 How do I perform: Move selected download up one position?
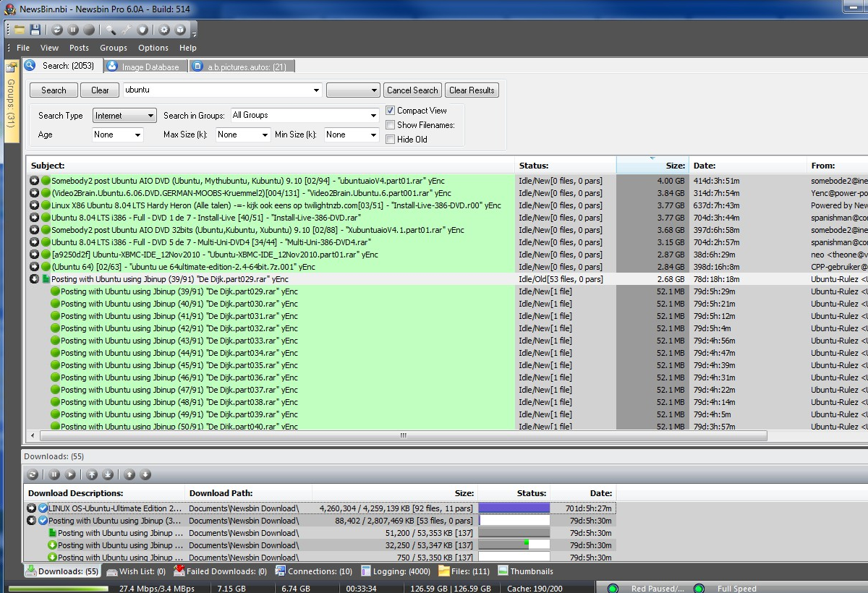coord(129,474)
